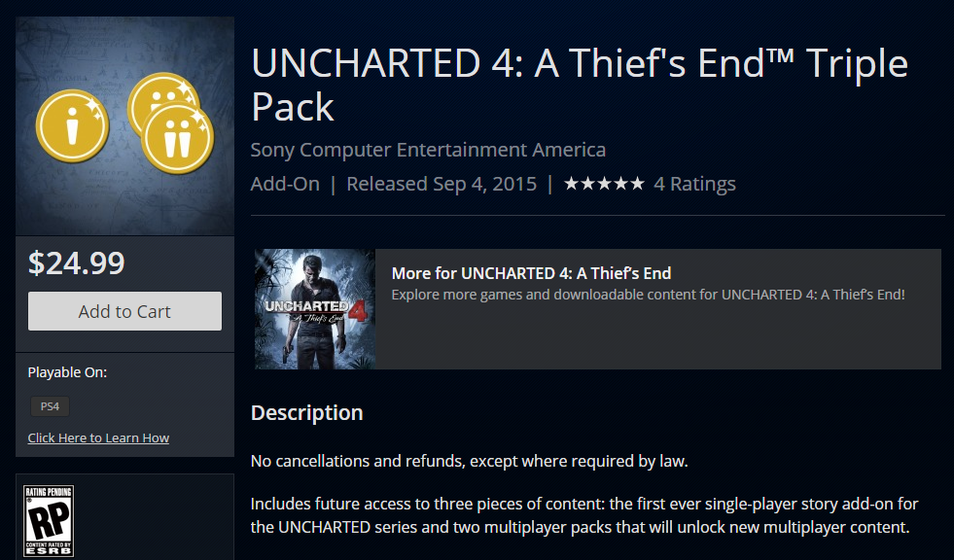Viewport: 954px width, 560px height.
Task: Click the Explore more games banner subtitle
Action: pos(648,294)
